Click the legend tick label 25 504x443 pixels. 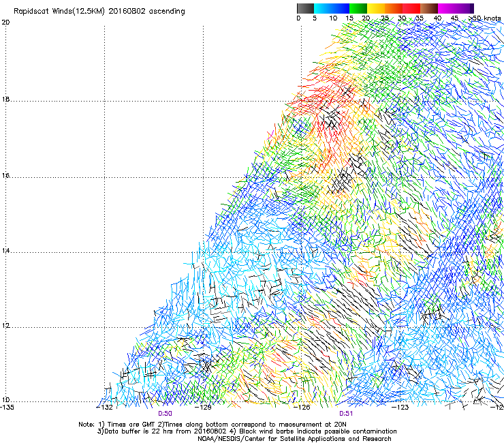[x=385, y=18]
